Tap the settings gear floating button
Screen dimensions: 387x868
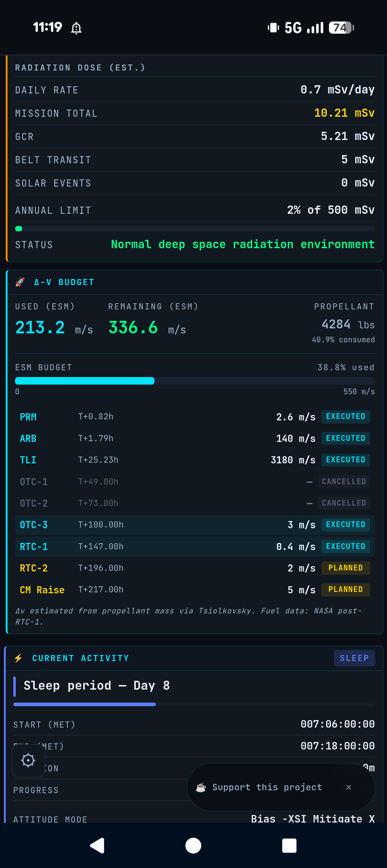coord(28,760)
